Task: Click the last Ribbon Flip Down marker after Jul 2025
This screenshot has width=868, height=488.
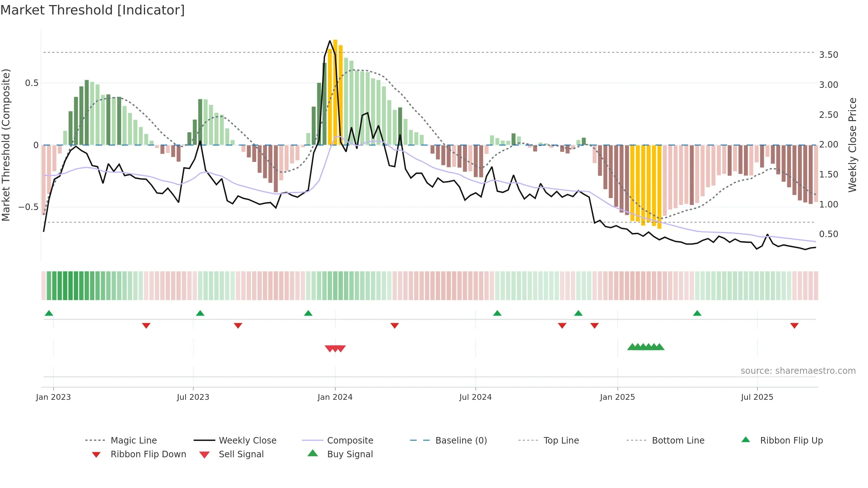Action: pyautogui.click(x=795, y=326)
